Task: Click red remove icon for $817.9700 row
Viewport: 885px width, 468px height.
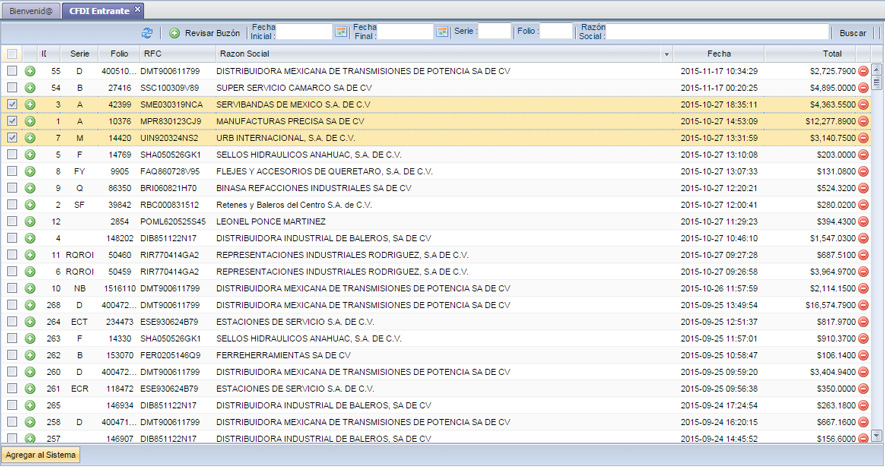Action: coord(864,322)
